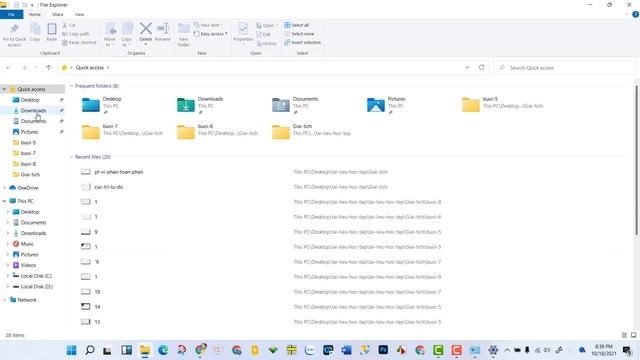The height and width of the screenshot is (360, 640).
Task: Click Copy path in the Clipboard group
Action: 76,34
